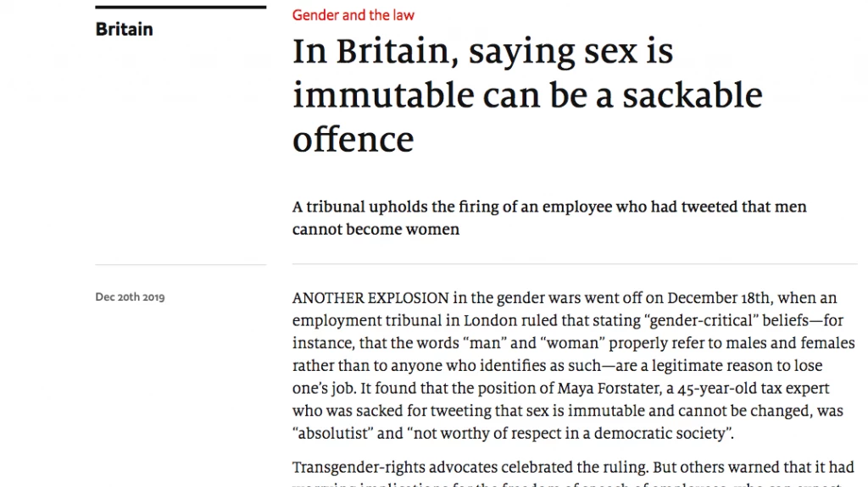Click the word 'immutable' in the headline

click(381, 96)
